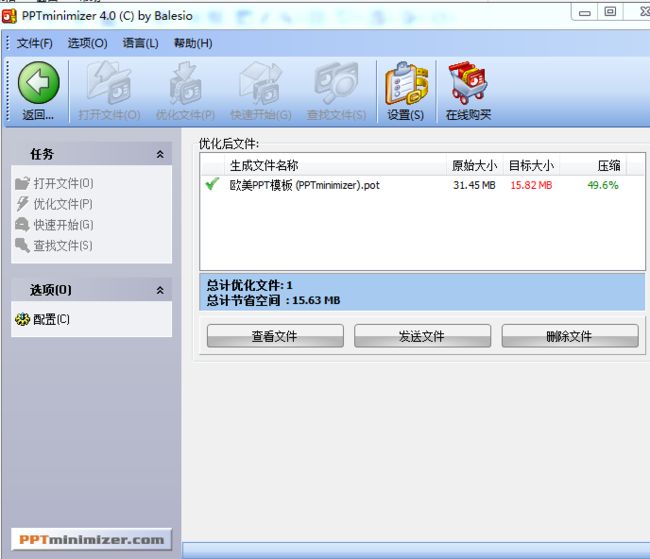Click the greyed 打开文件(O) toolbar icon
Viewport: 650px width, 559px height.
pyautogui.click(x=109, y=83)
